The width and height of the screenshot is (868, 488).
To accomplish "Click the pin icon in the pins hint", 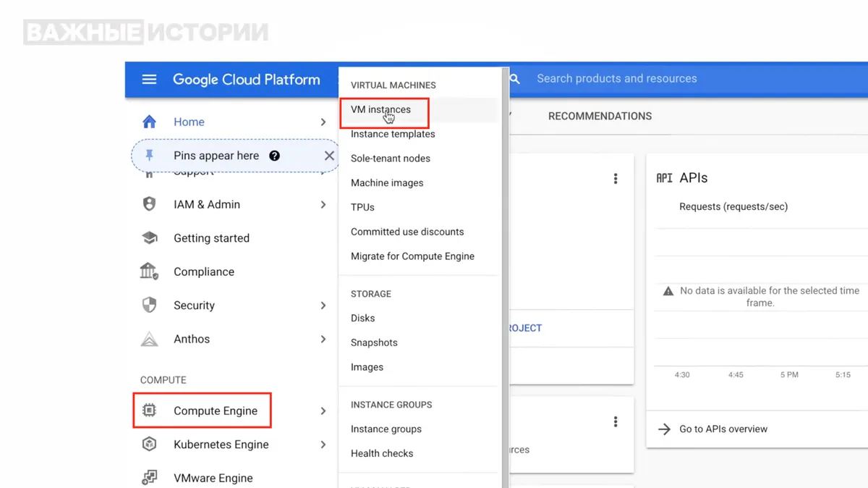I will [150, 155].
